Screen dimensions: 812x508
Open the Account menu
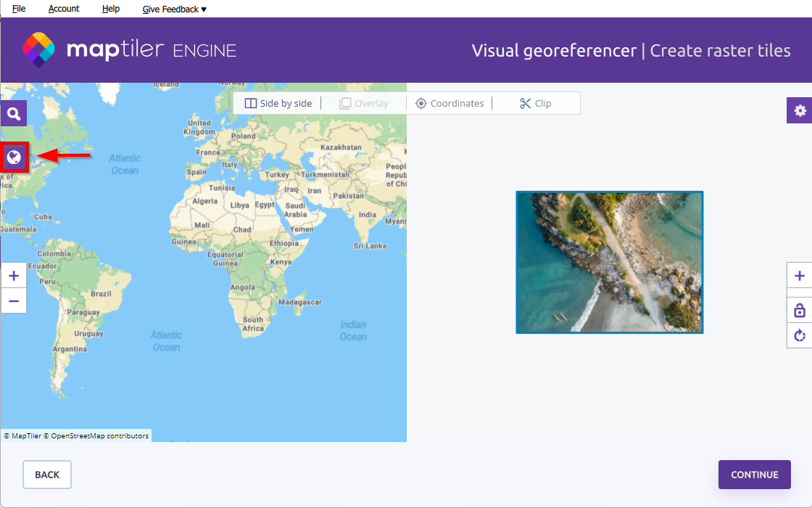(64, 9)
